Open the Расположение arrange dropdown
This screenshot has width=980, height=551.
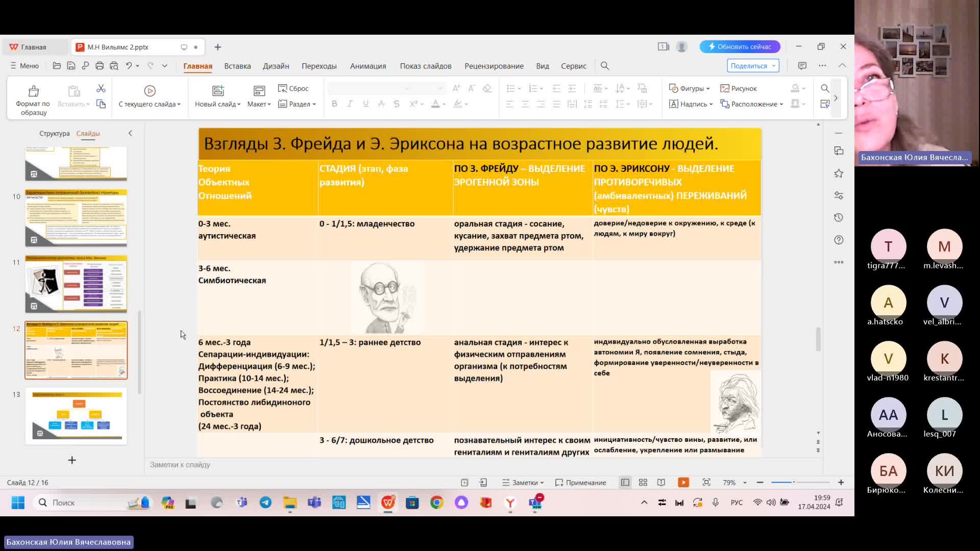[x=751, y=104]
